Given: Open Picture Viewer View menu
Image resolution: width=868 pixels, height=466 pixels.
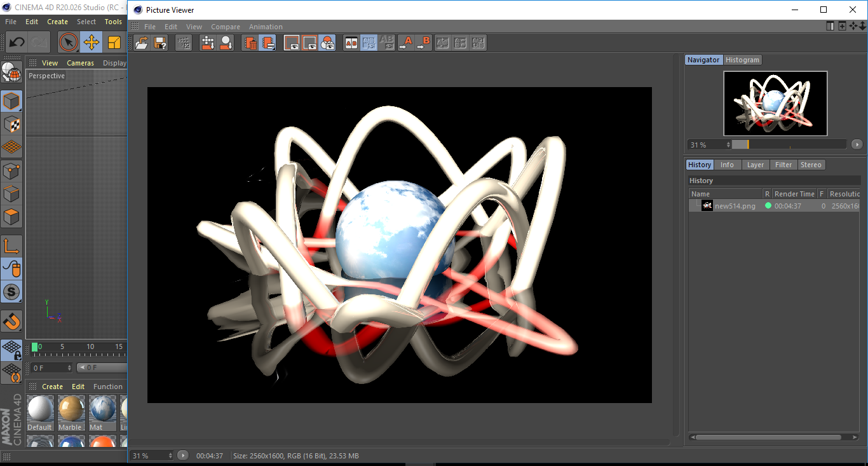Looking at the screenshot, I should tap(194, 27).
